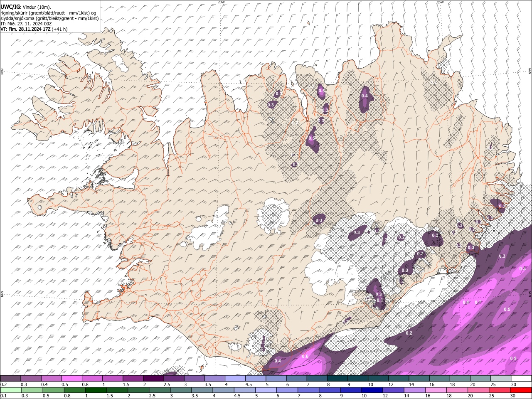Click the "(+41 h)" forecast offset
Image resolution: width=532 pixels, height=399 pixels.
(x=60, y=29)
